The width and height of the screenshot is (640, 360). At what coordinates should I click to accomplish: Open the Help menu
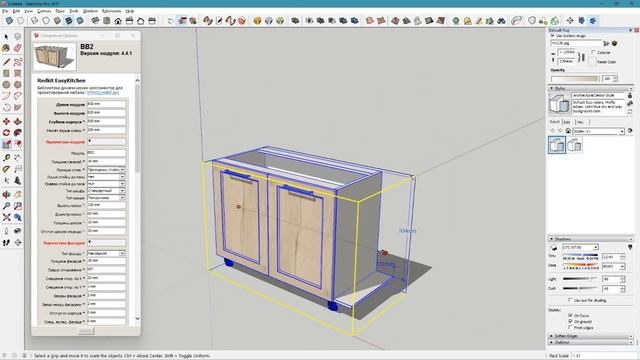[x=129, y=11]
